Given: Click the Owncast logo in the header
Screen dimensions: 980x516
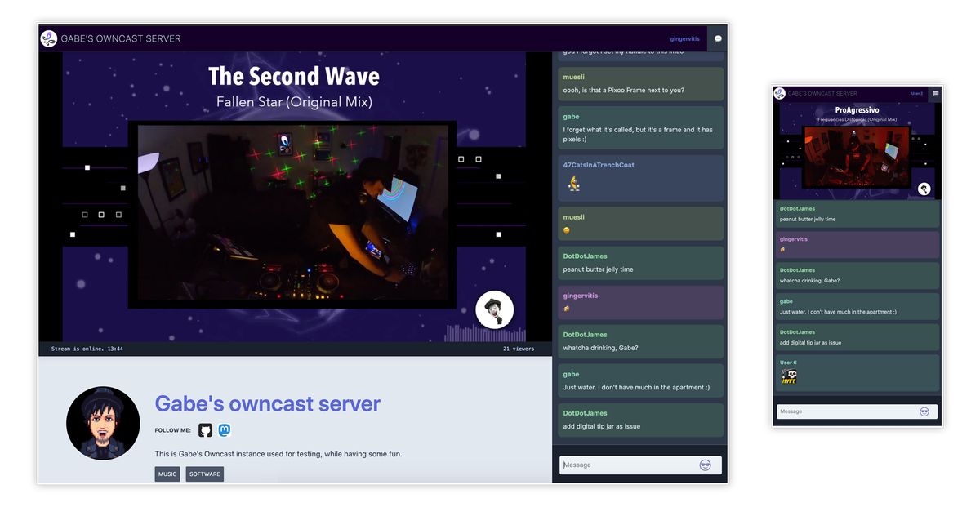Looking at the screenshot, I should tap(49, 38).
